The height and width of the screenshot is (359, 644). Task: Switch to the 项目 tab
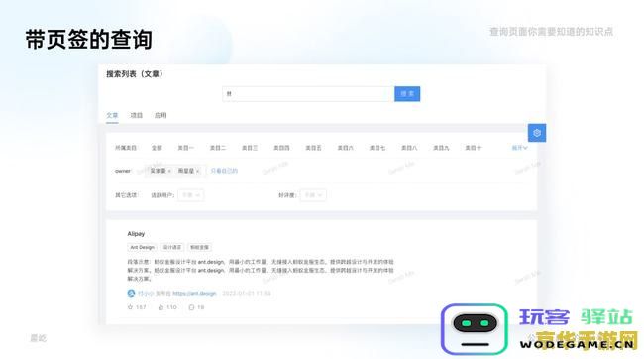click(137, 115)
